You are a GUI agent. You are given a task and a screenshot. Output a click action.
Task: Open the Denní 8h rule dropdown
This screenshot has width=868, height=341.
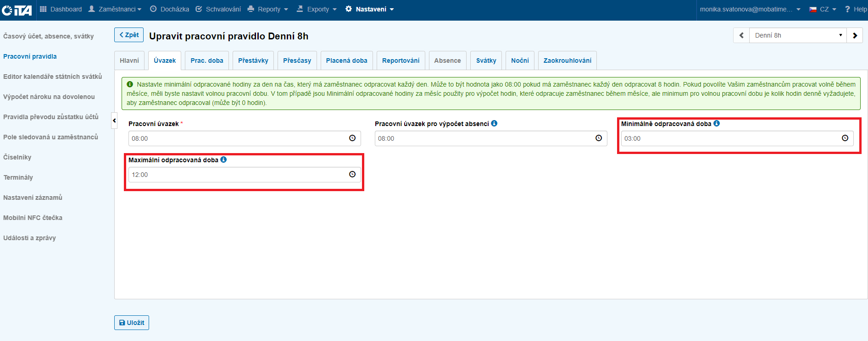tap(798, 35)
